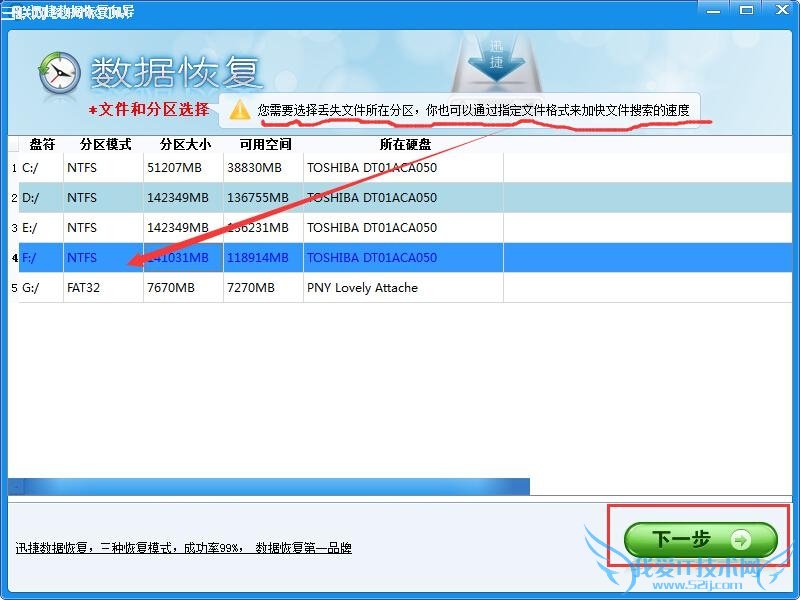Click the green arrow inside the Next button
Screen dimensions: 800x600
pyautogui.click(x=738, y=538)
